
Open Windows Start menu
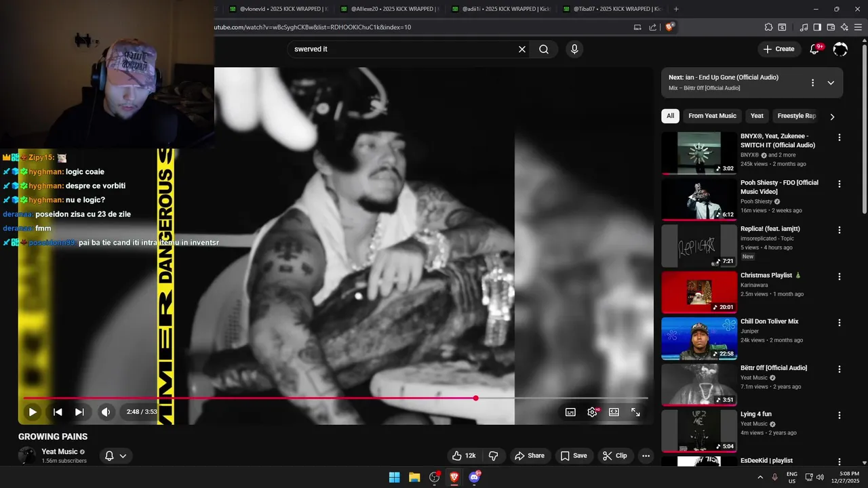click(x=394, y=477)
